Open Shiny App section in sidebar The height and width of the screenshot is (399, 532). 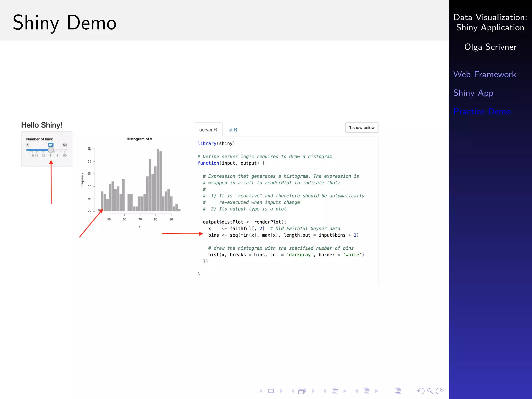pos(473,93)
